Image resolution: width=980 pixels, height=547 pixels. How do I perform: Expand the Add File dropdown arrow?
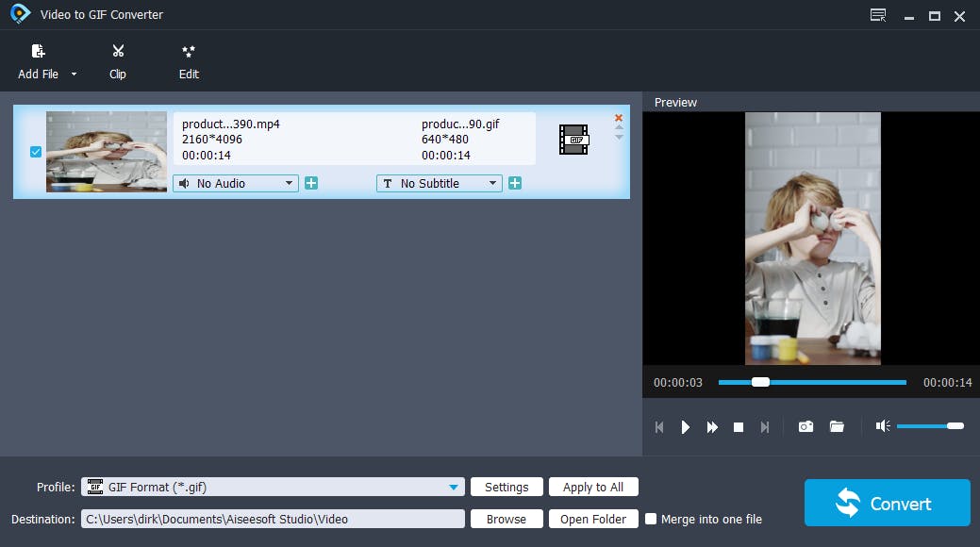(74, 74)
